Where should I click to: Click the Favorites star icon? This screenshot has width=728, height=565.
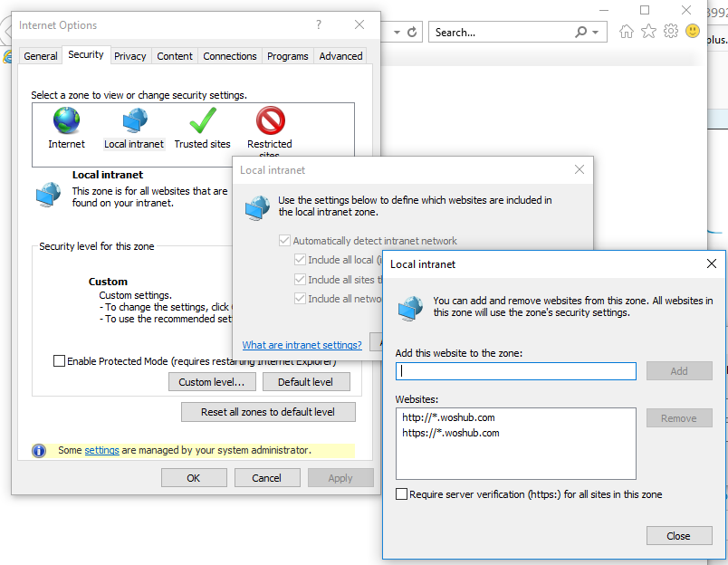[648, 31]
